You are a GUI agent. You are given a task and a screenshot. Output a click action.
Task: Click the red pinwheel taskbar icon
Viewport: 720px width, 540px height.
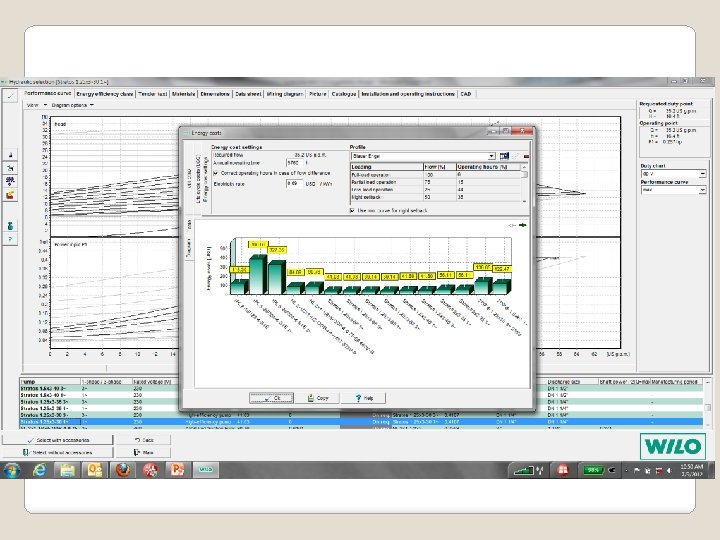pos(150,470)
